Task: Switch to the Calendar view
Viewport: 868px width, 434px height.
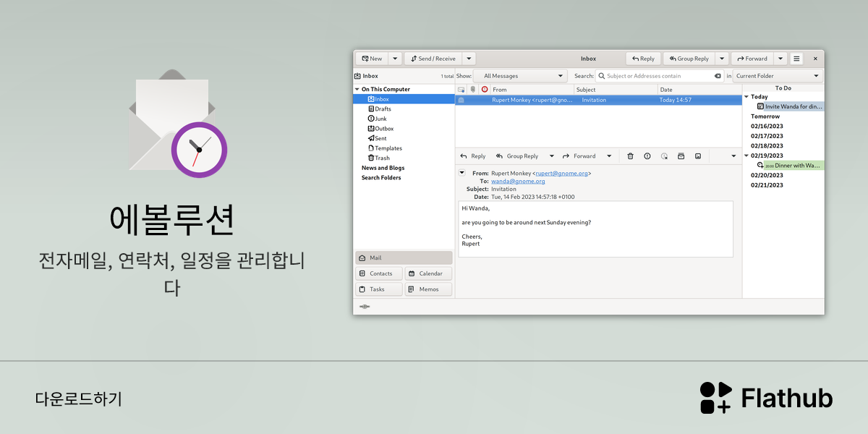Action: coord(428,273)
